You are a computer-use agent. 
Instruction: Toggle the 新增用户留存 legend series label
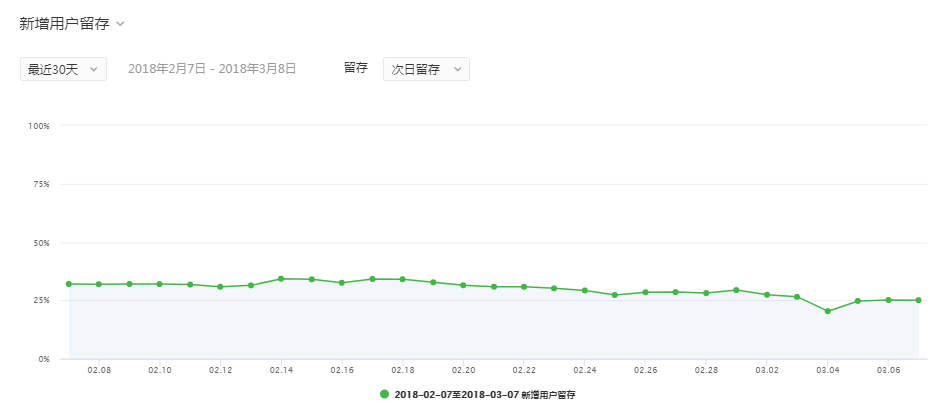[485, 395]
